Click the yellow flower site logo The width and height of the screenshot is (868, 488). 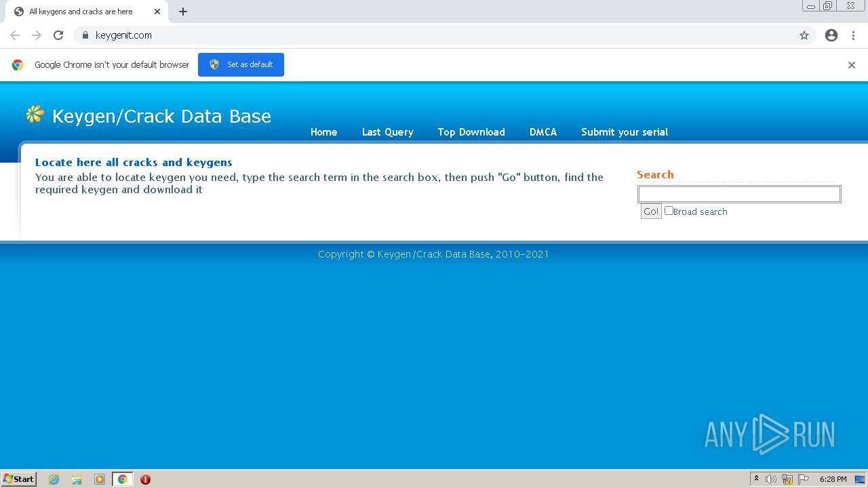[x=35, y=114]
